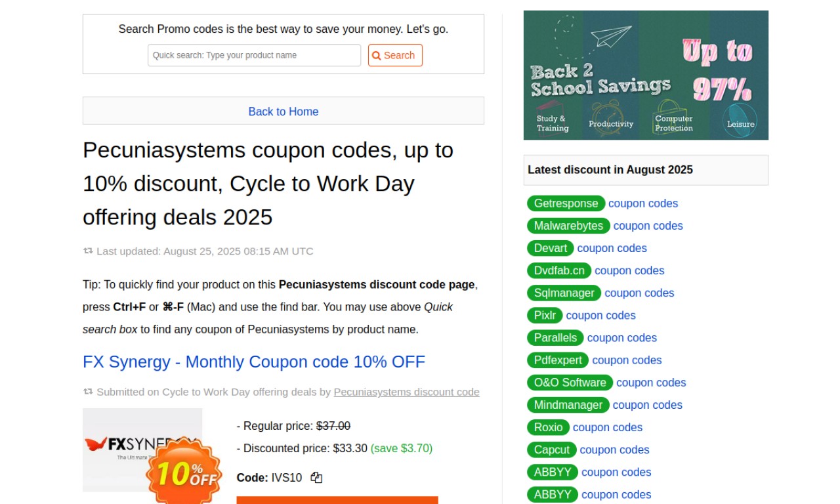Image resolution: width=840 pixels, height=504 pixels.
Task: Click the orange button below the code
Action: [337, 500]
